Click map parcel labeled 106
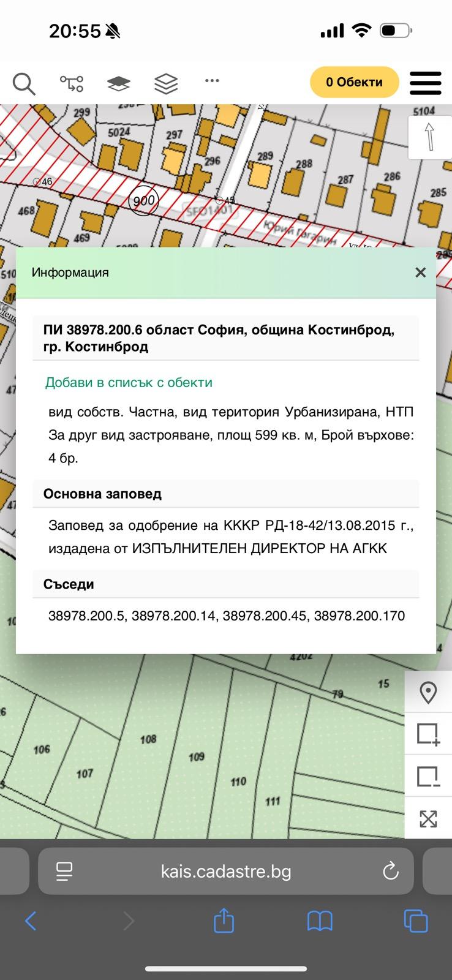 coord(42,749)
